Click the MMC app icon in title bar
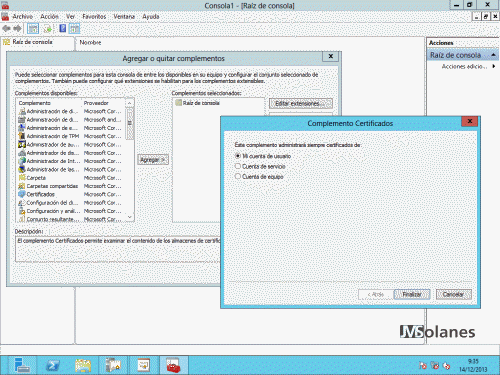This screenshot has height=375, width=500. [x=5, y=5]
